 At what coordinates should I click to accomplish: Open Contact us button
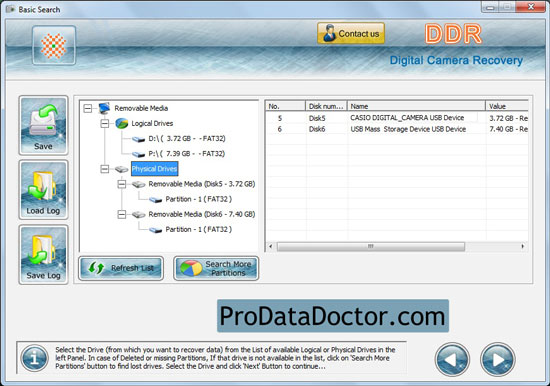[x=351, y=33]
